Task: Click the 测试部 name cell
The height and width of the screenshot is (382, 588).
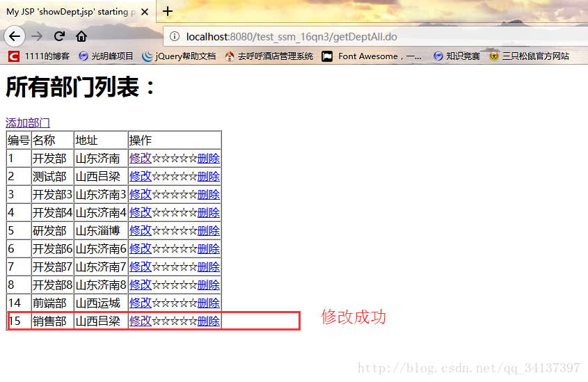Action: click(x=52, y=176)
